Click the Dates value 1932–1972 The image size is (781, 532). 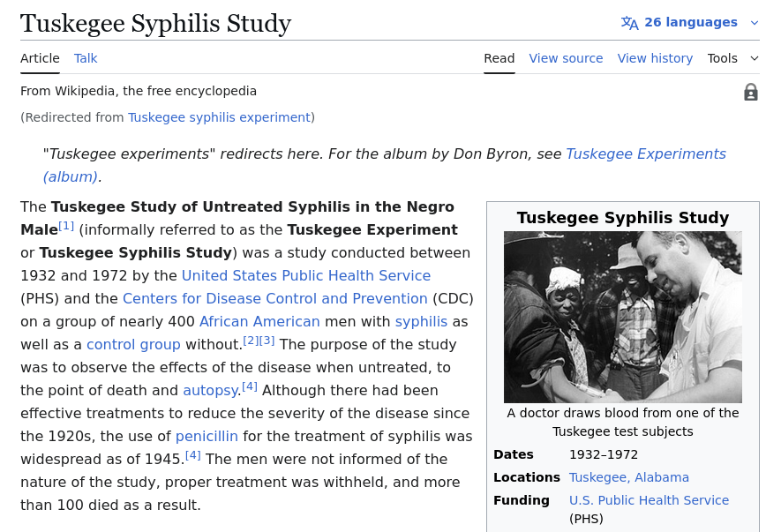coord(604,454)
